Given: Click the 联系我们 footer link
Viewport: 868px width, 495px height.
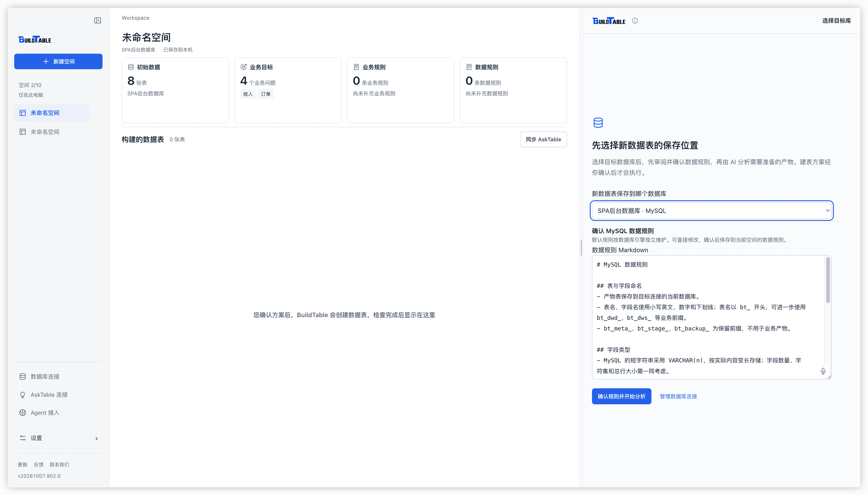Looking at the screenshot, I should coord(59,465).
